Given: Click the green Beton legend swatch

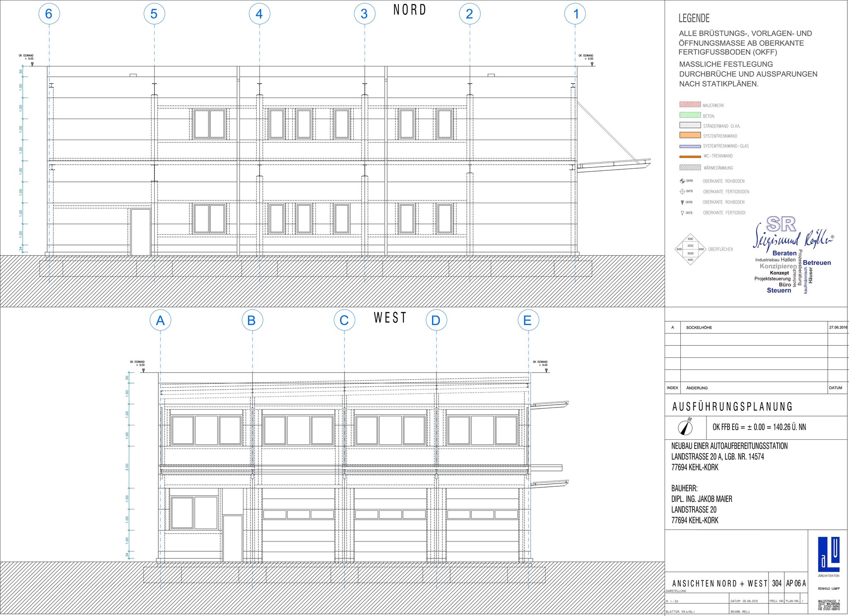Looking at the screenshot, I should (690, 115).
